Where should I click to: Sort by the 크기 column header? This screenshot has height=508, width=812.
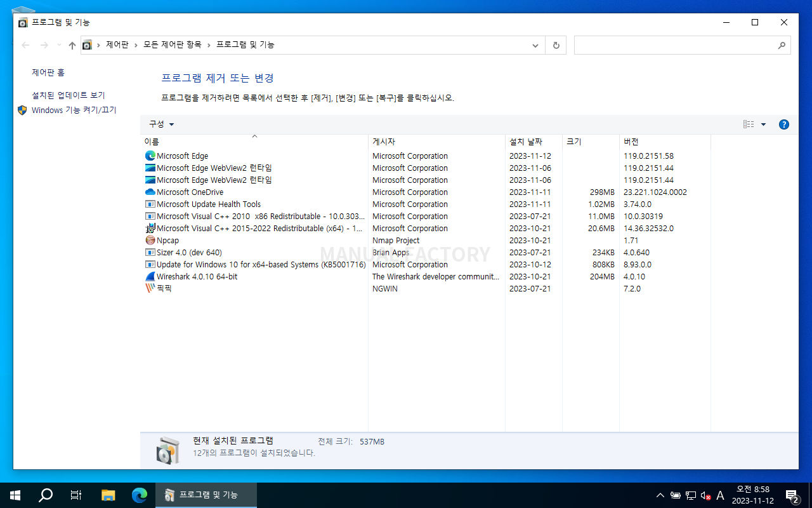pos(591,142)
